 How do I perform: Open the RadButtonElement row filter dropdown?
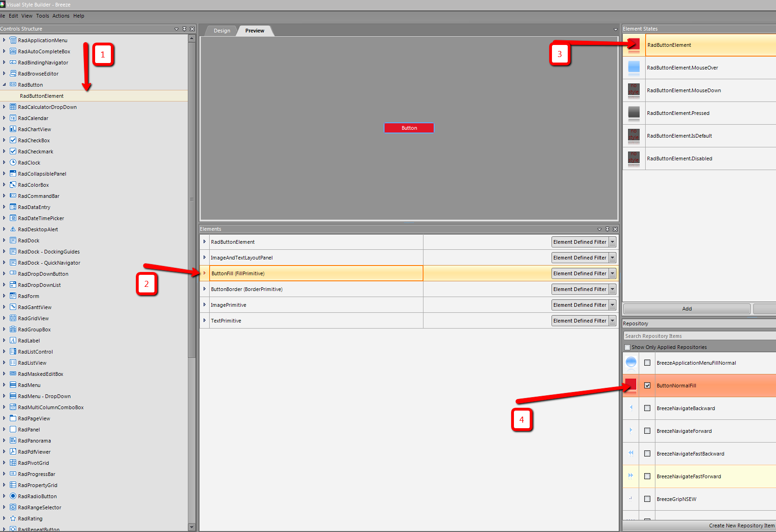(612, 242)
